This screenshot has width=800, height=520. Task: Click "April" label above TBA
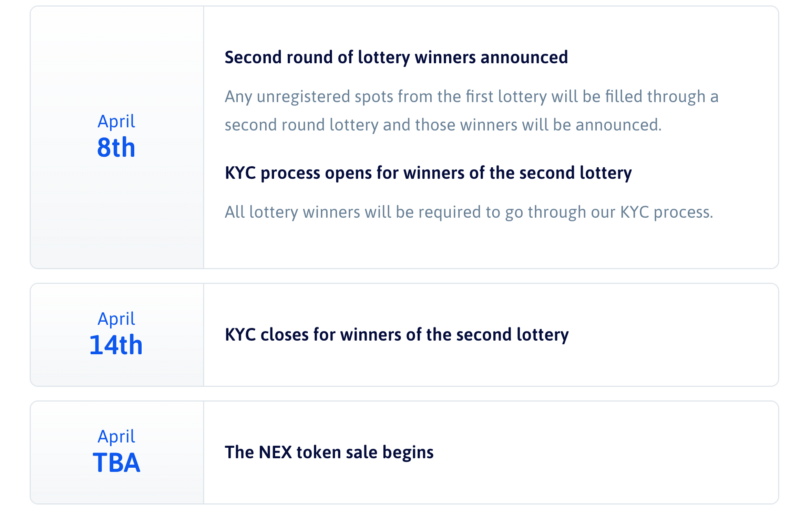[x=116, y=436]
